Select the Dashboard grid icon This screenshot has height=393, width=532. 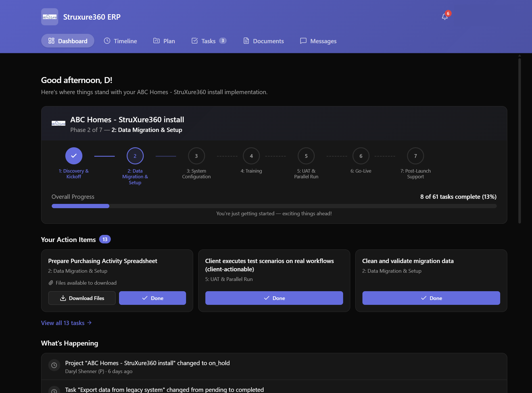tap(51, 41)
